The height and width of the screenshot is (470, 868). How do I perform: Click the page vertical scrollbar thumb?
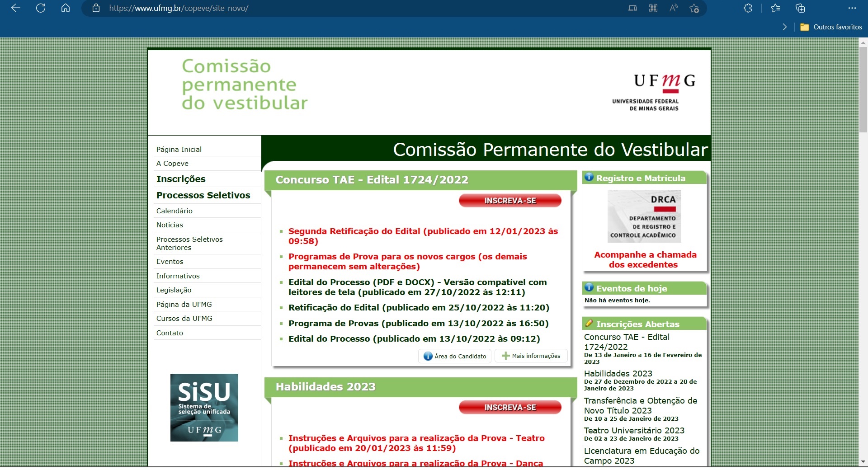tap(863, 90)
